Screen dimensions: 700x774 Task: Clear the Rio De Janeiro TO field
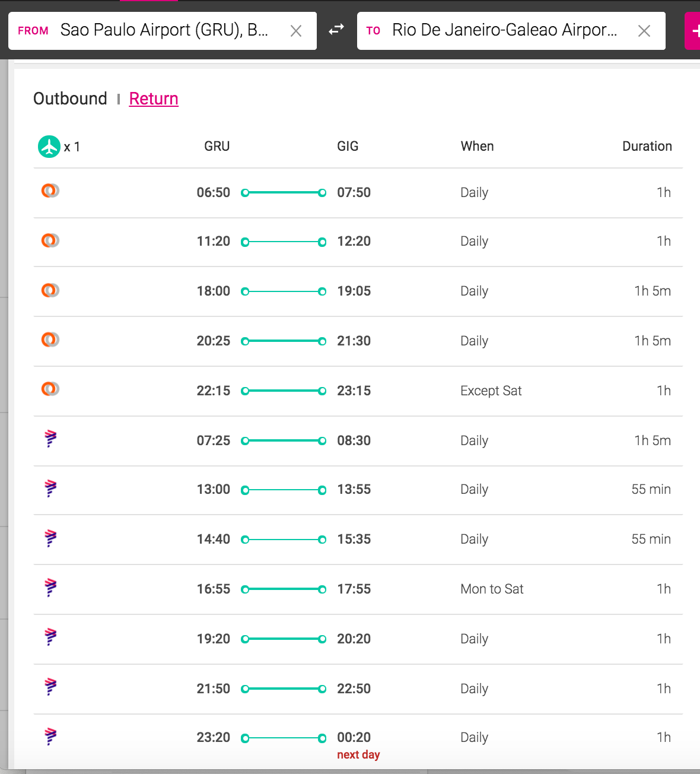click(x=644, y=31)
